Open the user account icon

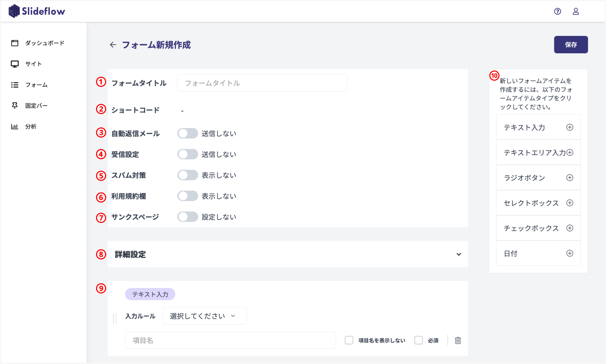[x=576, y=11]
